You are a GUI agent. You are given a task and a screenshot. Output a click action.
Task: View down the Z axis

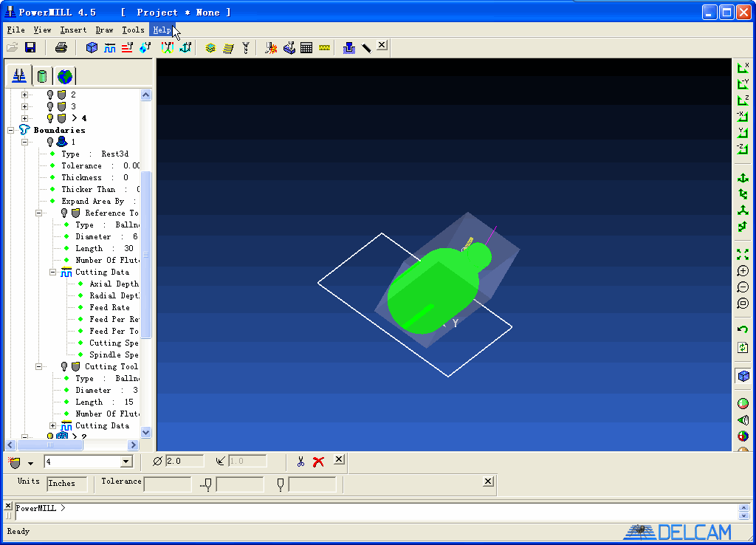[743, 100]
